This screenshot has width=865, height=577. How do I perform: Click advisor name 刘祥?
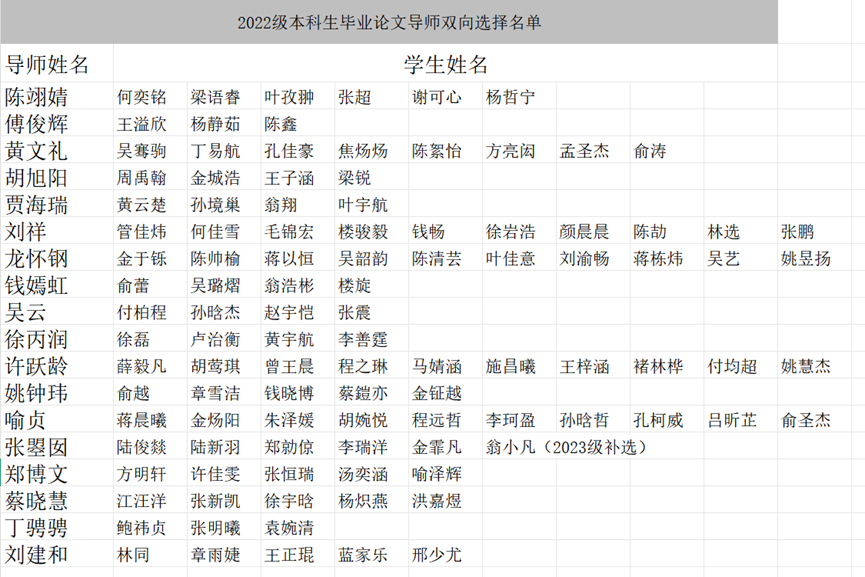tap(26, 232)
